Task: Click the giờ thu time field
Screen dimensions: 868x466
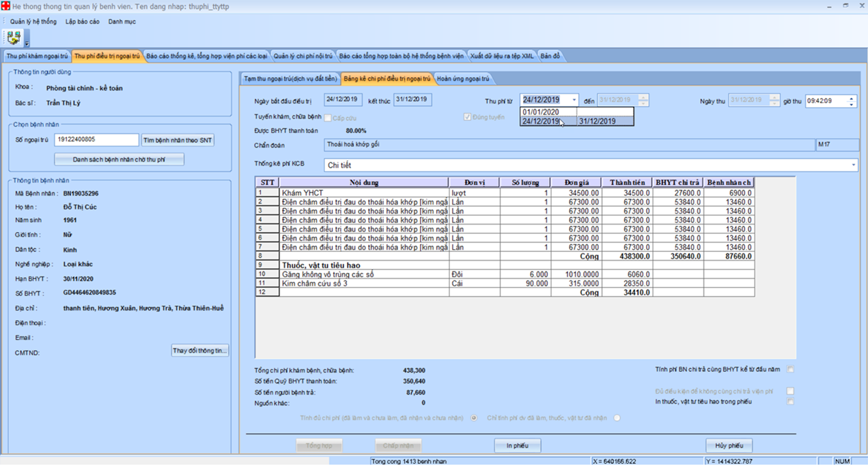Action: 826,100
